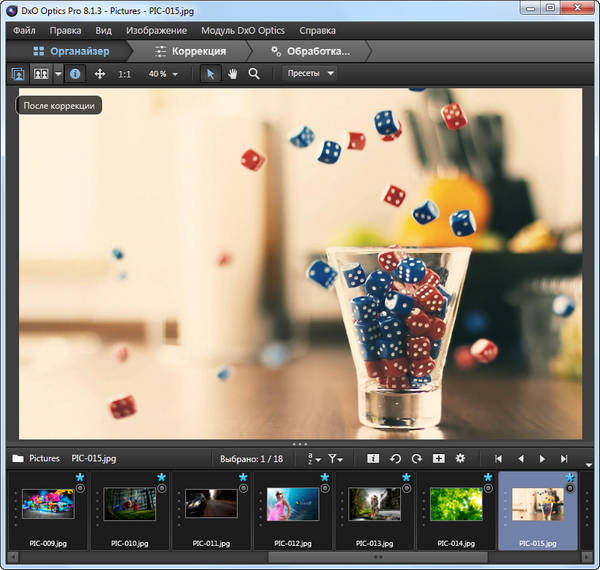Activate the magnifier zoom tool
This screenshot has height=570, width=600.
(x=254, y=74)
